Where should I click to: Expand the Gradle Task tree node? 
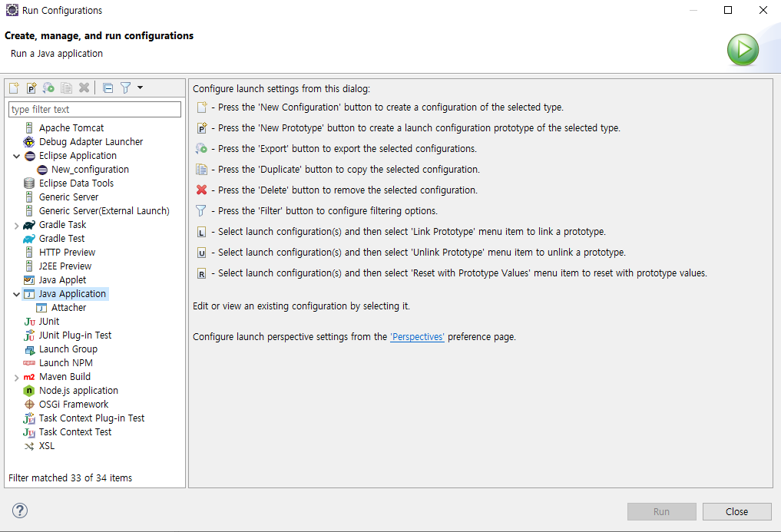(17, 225)
